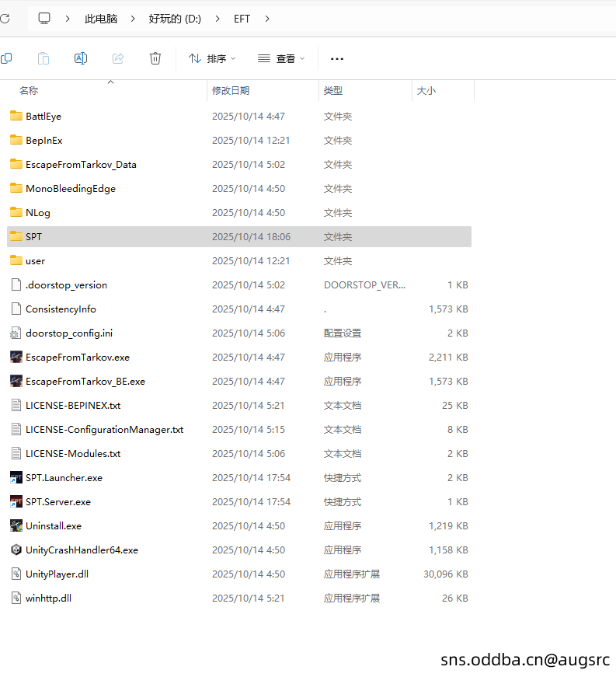Click the refresh icon in address bar

(5, 19)
